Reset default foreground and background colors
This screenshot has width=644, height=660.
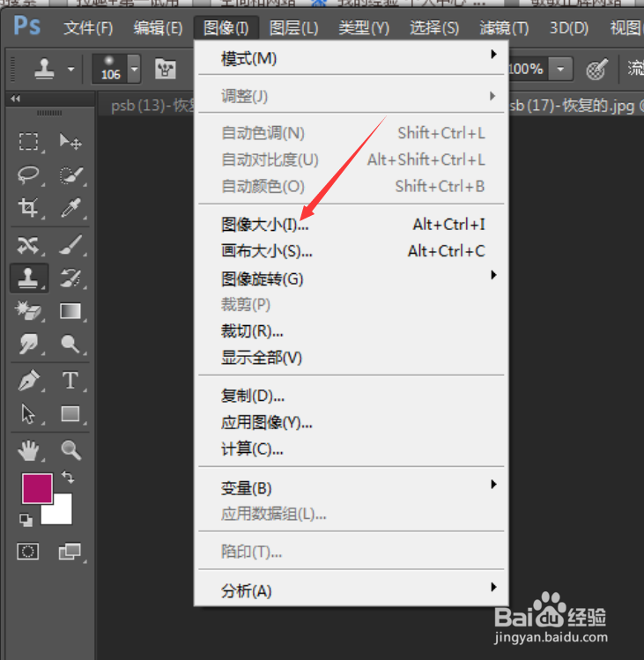[26, 520]
